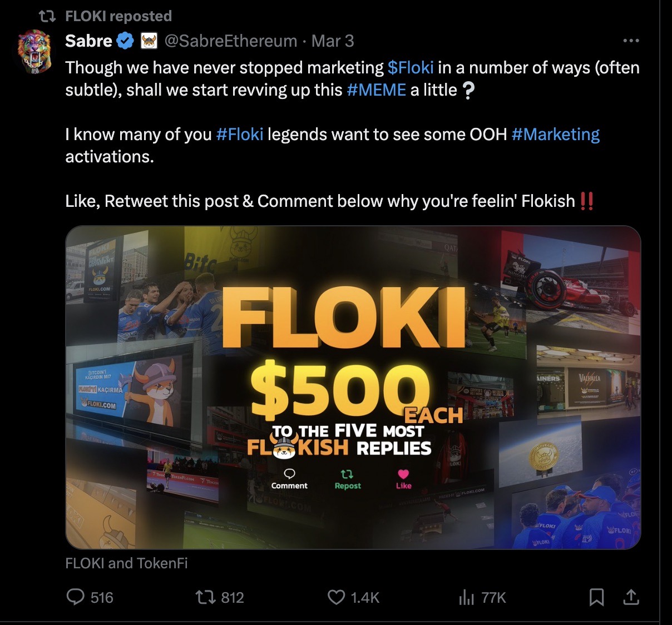
Task: Bookmark this post
Action: (596, 597)
